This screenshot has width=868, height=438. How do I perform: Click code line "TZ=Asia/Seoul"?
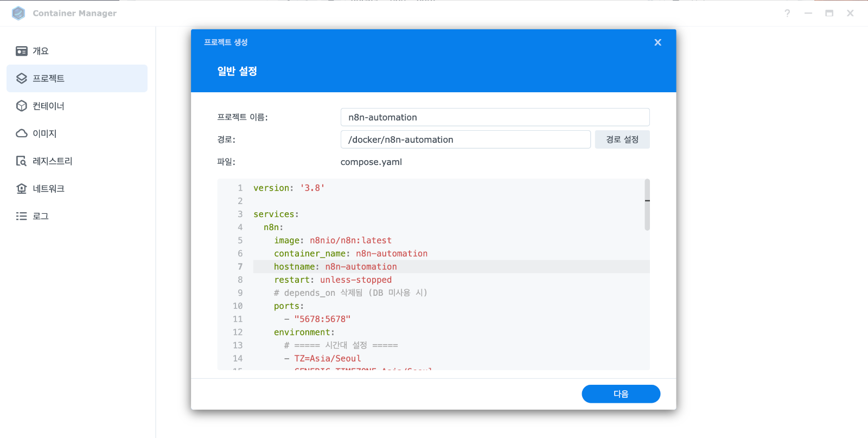pyautogui.click(x=323, y=358)
